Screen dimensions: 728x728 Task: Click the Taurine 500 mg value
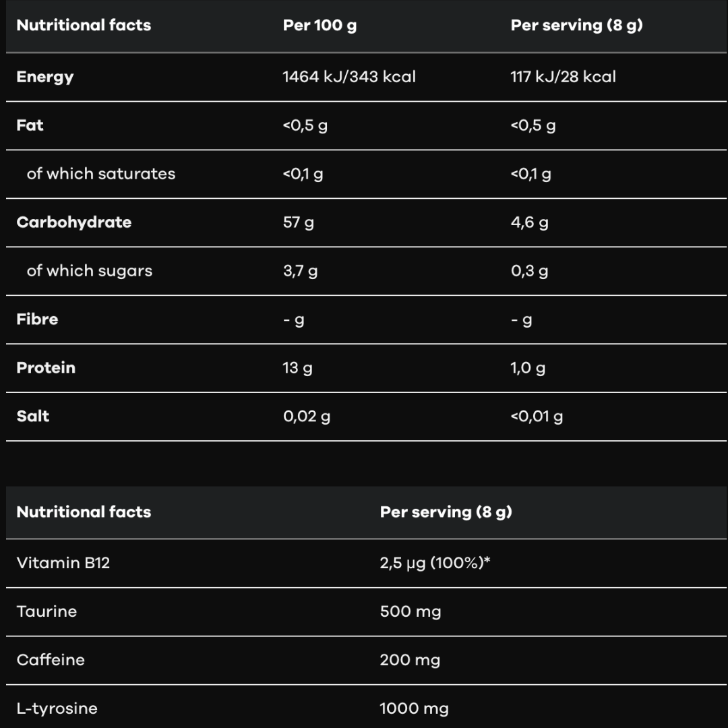(411, 611)
